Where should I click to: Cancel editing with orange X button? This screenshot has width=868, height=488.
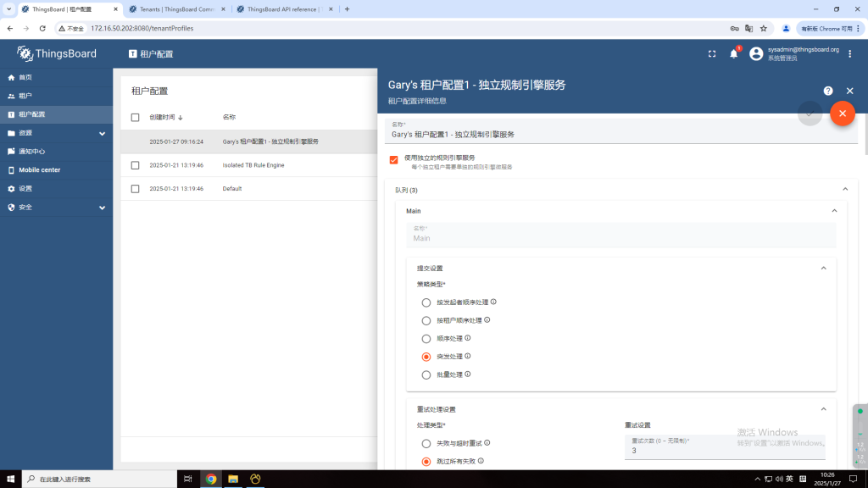click(843, 114)
